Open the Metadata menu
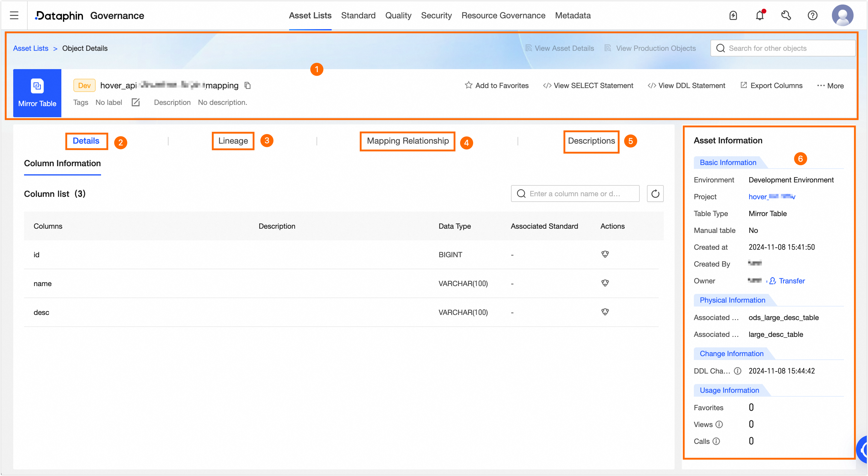 click(573, 16)
